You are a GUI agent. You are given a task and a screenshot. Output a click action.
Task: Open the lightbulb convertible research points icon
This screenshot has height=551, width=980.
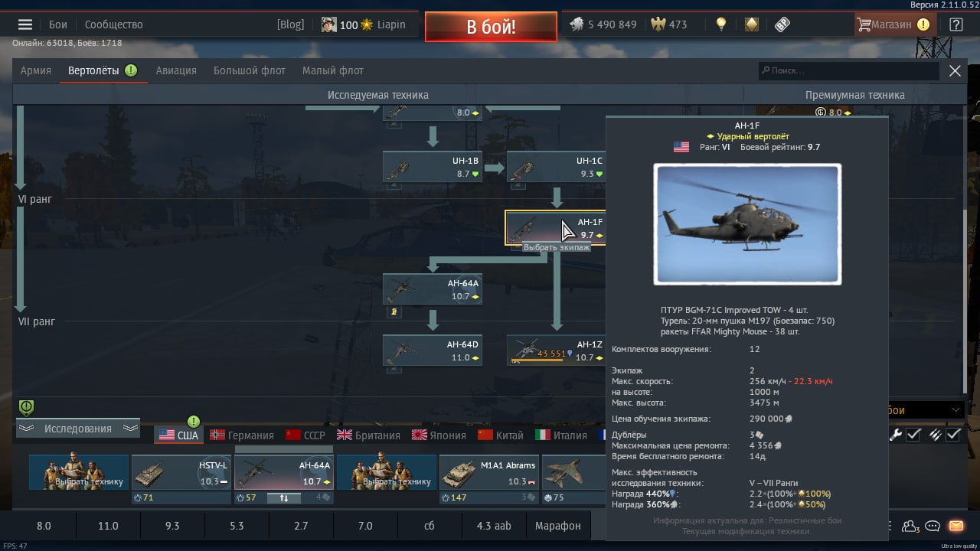tap(720, 24)
